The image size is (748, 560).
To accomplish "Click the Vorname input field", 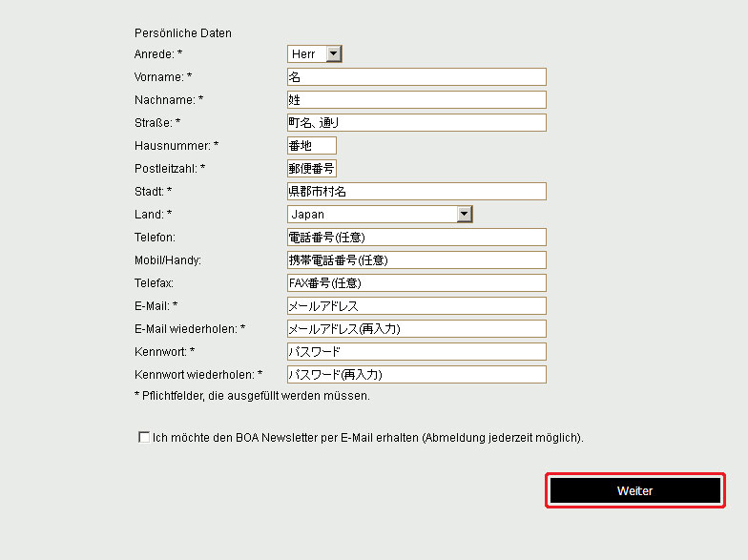I will 416,77.
